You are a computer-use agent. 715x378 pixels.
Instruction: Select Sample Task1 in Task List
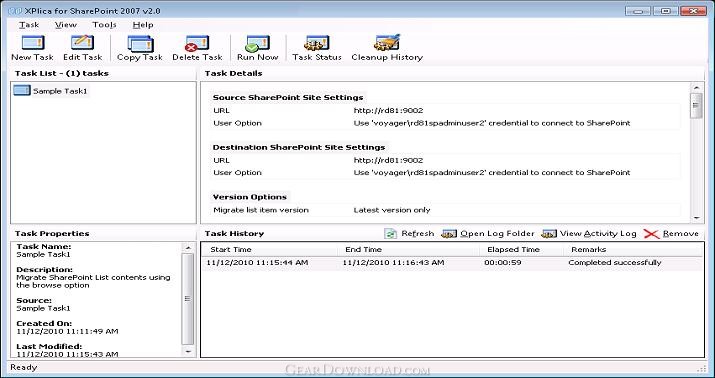60,91
